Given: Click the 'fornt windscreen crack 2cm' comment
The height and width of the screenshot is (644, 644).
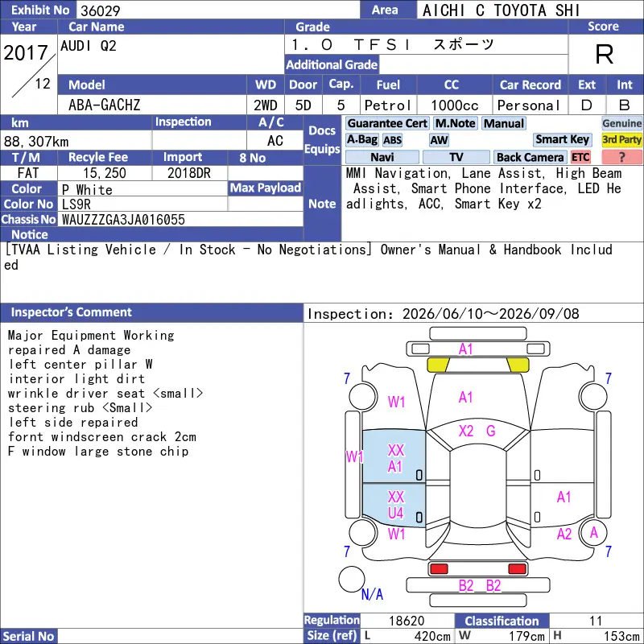Looking at the screenshot, I should tap(102, 436).
